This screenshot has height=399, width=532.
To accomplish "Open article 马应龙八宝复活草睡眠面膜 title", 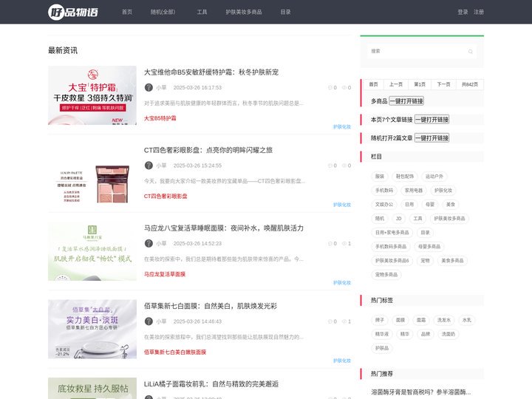I will (224, 228).
